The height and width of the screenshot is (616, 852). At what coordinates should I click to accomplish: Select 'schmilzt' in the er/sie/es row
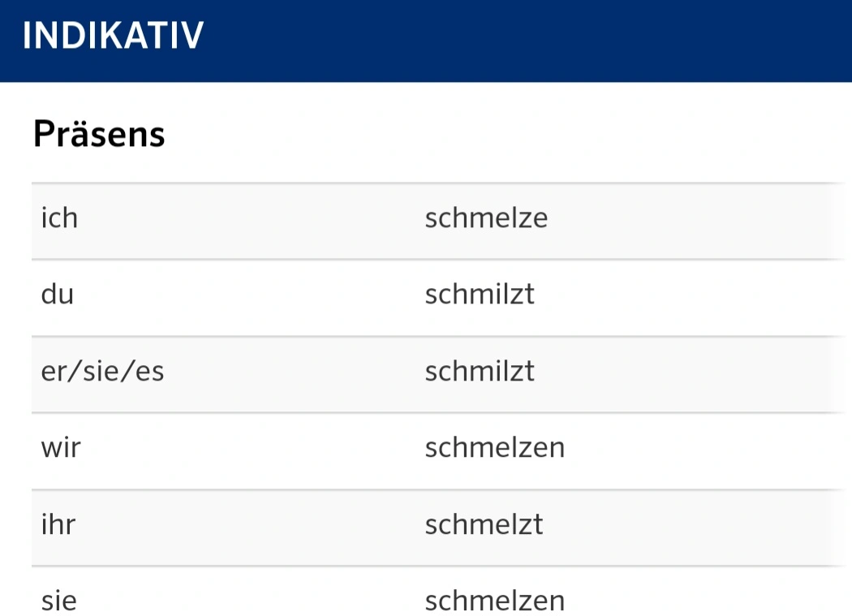[x=480, y=372]
